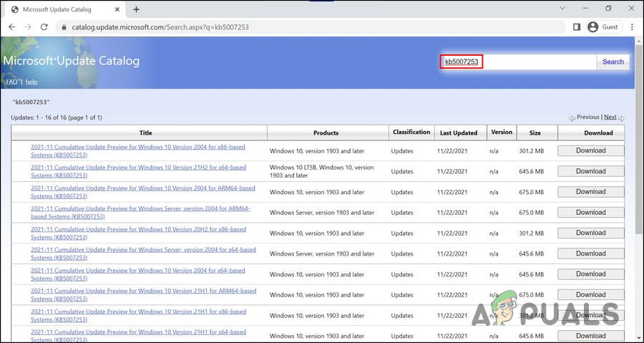Download the Version 2004 x86 update
The width and height of the screenshot is (644, 343).
590,151
